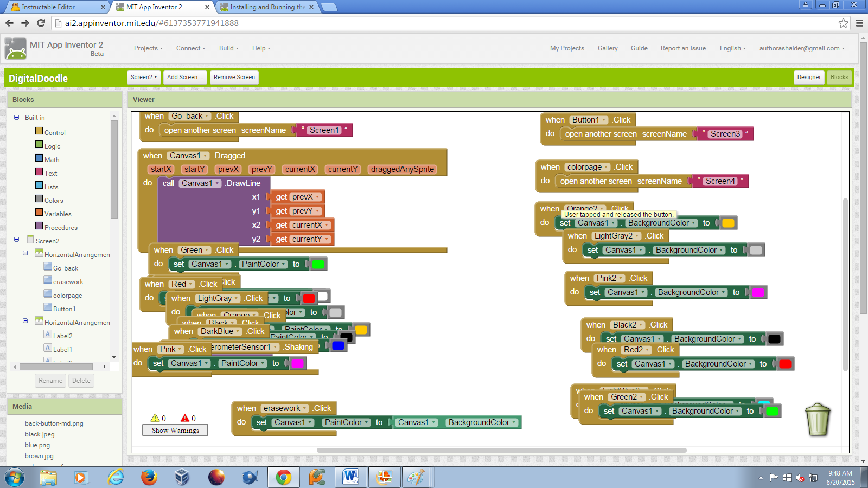The image size is (868, 488).
Task: Click the Add Screen button
Action: (x=185, y=78)
